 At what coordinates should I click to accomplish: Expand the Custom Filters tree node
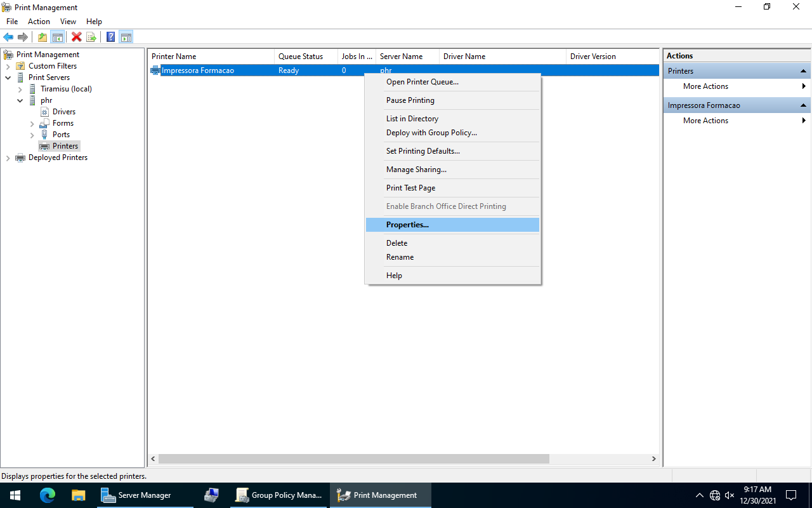8,65
